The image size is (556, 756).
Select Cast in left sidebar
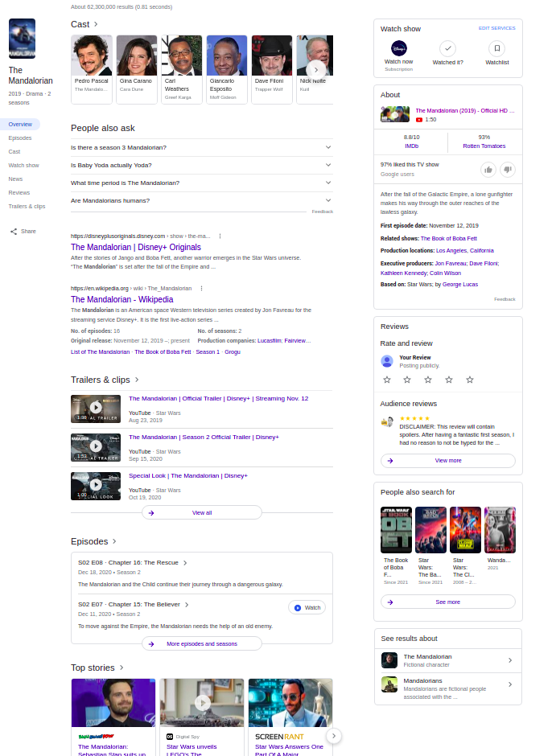point(14,151)
